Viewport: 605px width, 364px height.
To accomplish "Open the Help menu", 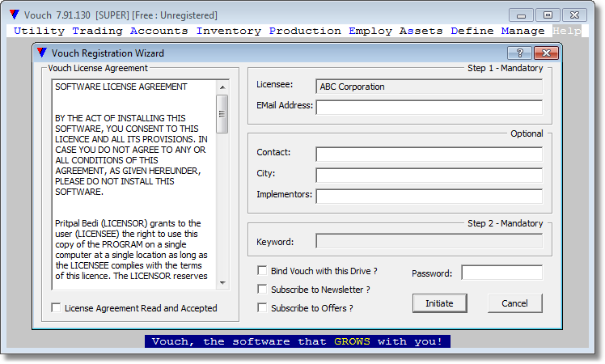I will [x=566, y=31].
